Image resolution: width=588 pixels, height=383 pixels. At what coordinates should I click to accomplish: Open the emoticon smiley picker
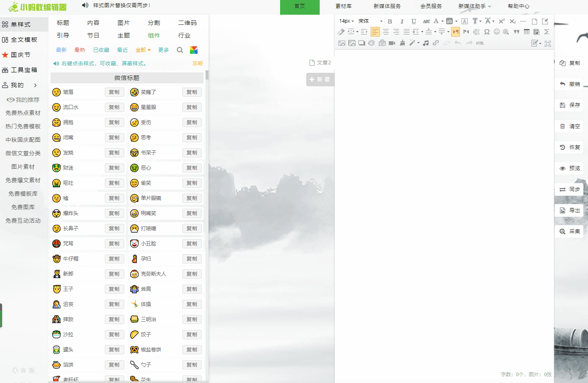(x=497, y=32)
